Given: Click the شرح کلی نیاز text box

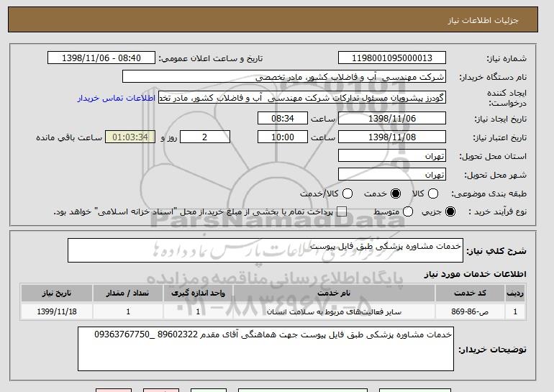Looking at the screenshot, I should [x=265, y=250].
